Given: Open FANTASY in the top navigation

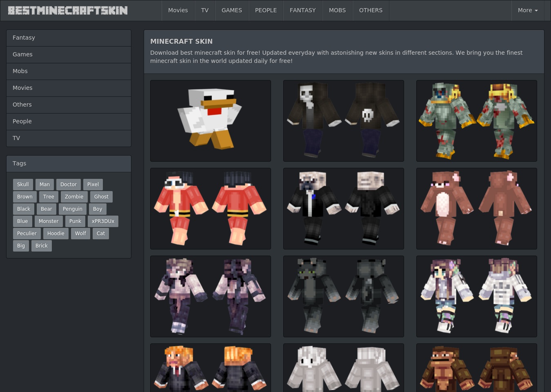Looking at the screenshot, I should pos(303,10).
